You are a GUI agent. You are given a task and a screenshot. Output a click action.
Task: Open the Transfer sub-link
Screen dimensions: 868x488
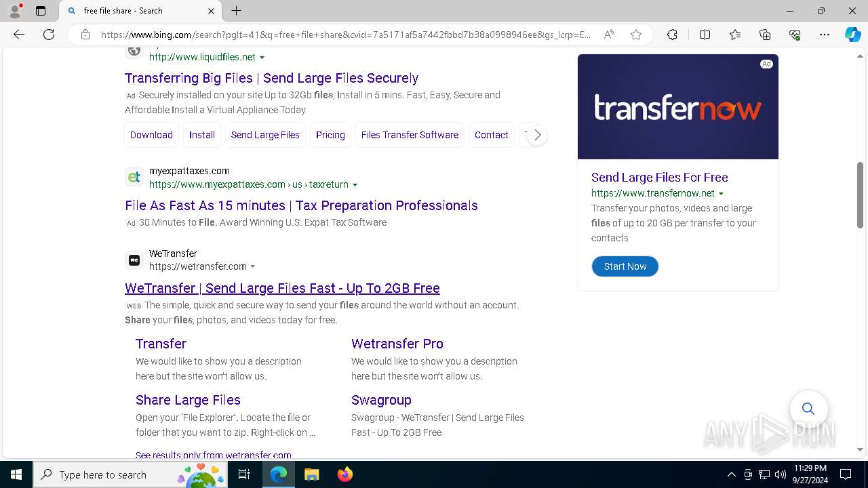(x=161, y=344)
